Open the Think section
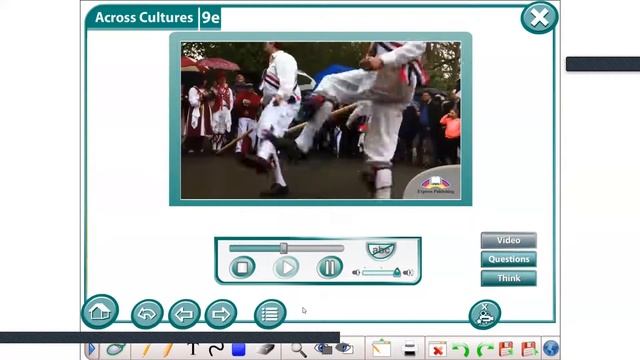 509,278
